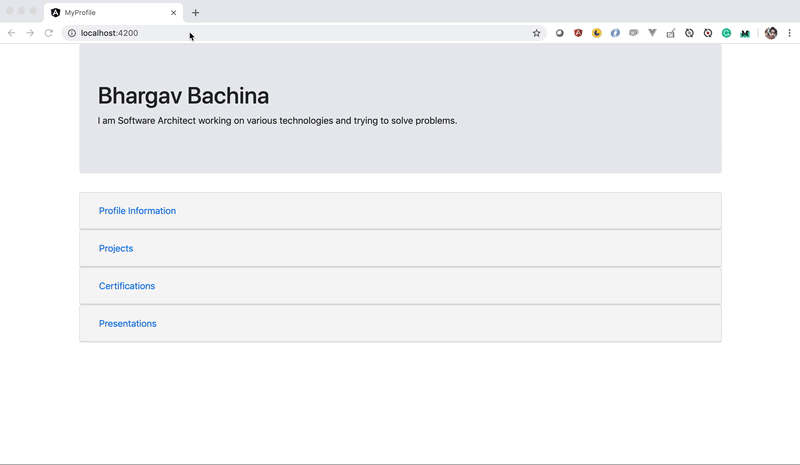Open the user profile avatar
800x465 pixels.
coord(770,33)
